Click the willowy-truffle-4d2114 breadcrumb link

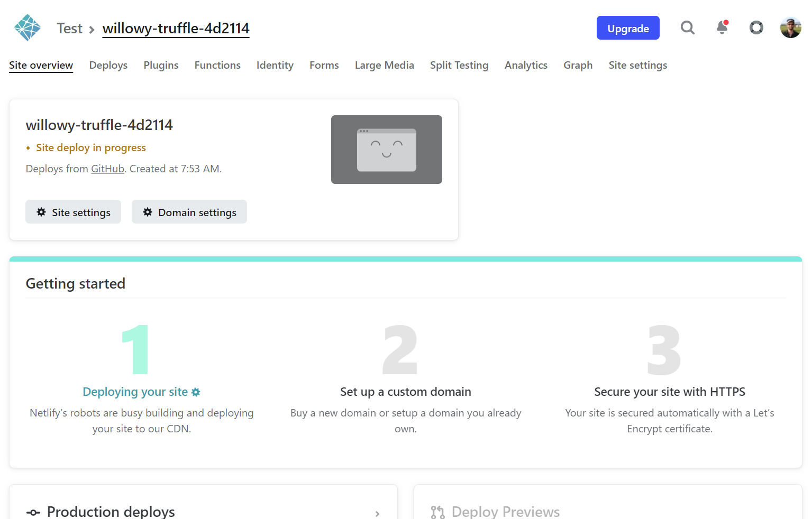176,28
